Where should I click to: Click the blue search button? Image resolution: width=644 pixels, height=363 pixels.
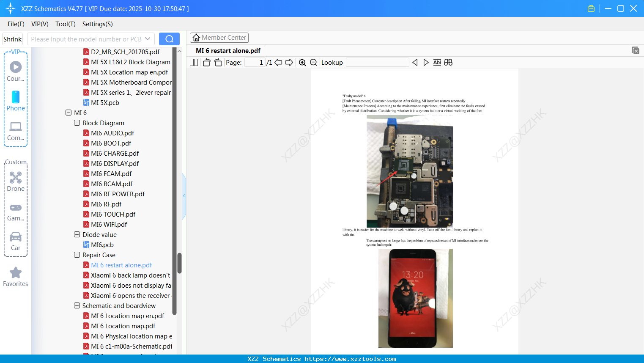click(169, 39)
